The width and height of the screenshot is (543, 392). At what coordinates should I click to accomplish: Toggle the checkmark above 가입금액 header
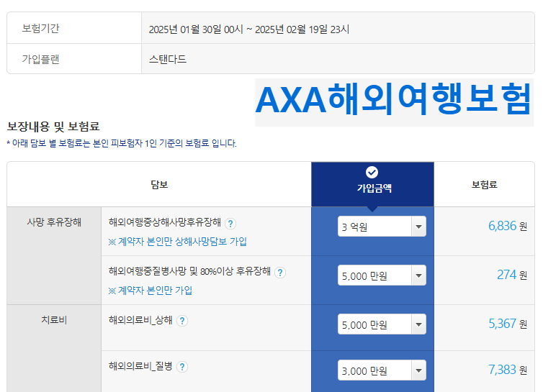(x=372, y=172)
